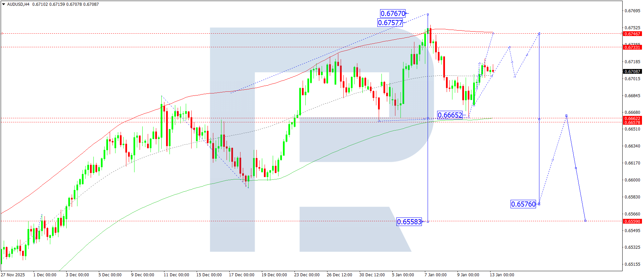Screen dimensions: 644x279
Task: Click the red 0.67331 level tag on axis
Action: click(632, 47)
